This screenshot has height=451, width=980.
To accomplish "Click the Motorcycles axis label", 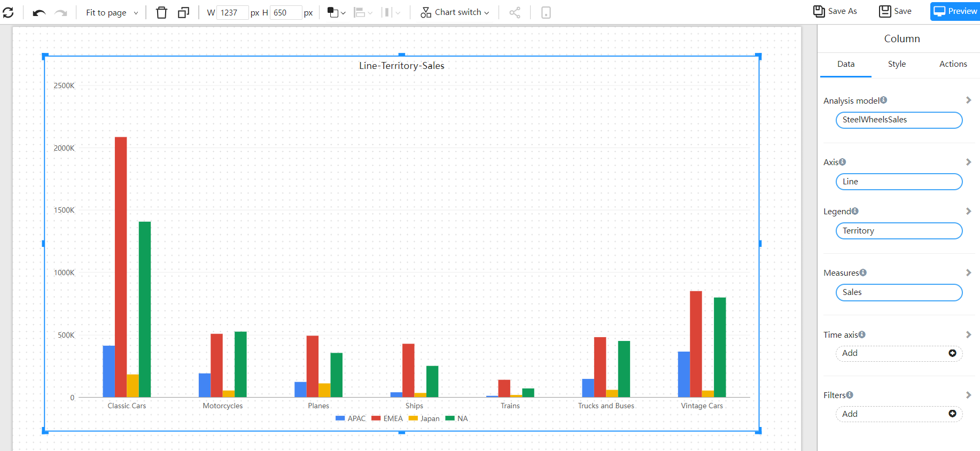I will pyautogui.click(x=223, y=406).
